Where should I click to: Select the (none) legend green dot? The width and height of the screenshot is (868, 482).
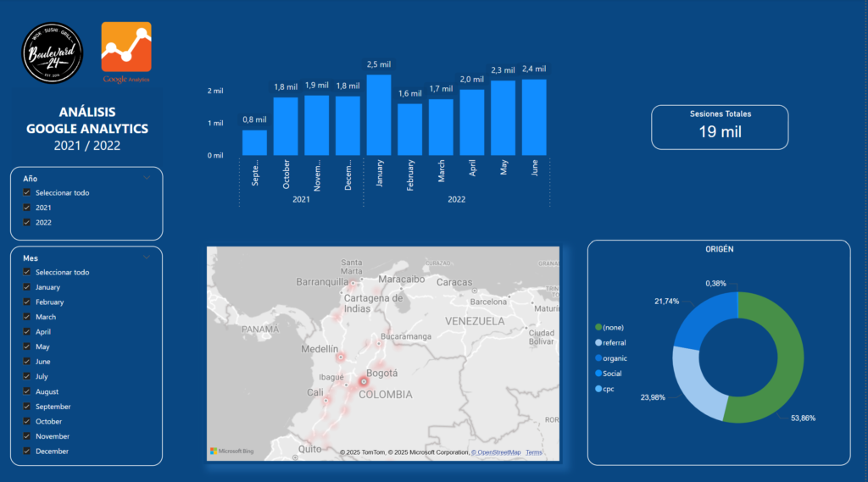point(598,328)
